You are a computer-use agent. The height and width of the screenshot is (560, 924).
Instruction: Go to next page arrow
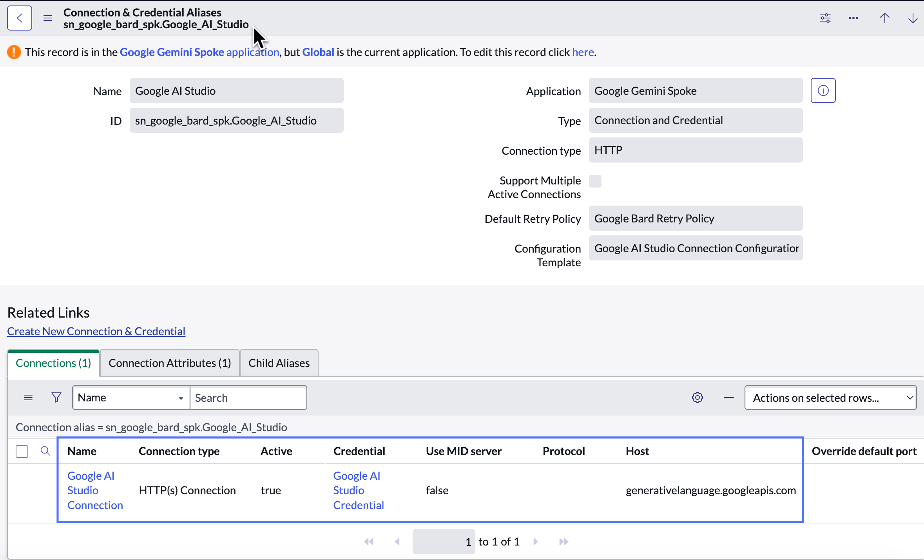tap(536, 542)
